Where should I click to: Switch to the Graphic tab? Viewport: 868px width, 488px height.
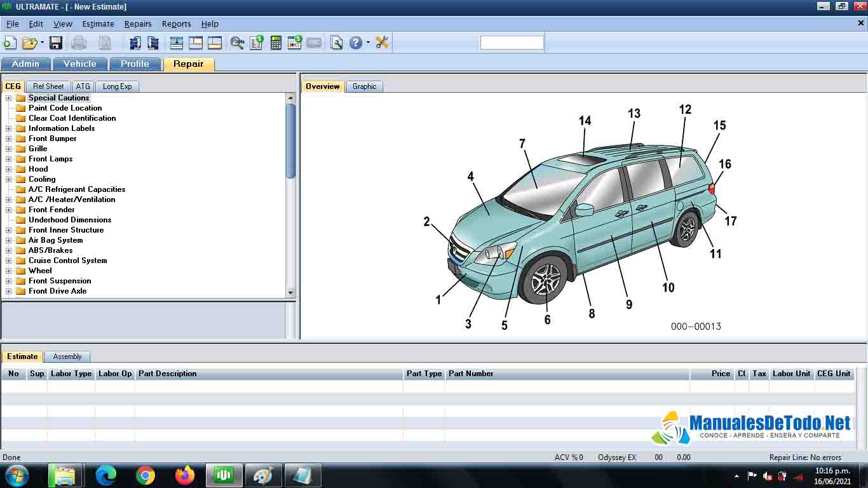tap(364, 86)
